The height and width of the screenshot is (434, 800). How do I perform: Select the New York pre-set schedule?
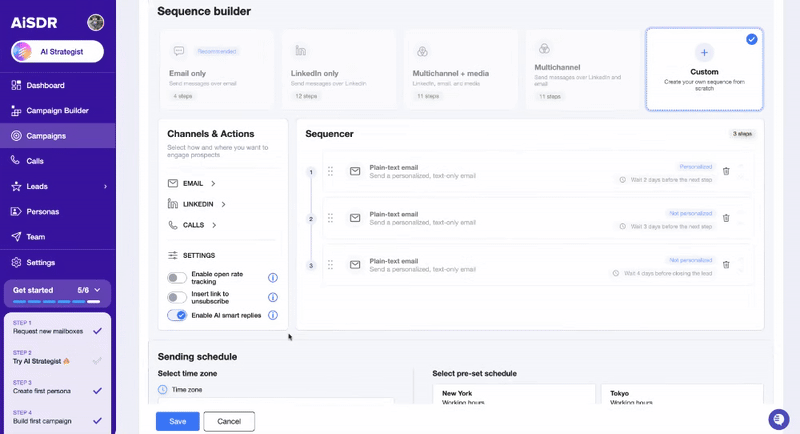(512, 396)
